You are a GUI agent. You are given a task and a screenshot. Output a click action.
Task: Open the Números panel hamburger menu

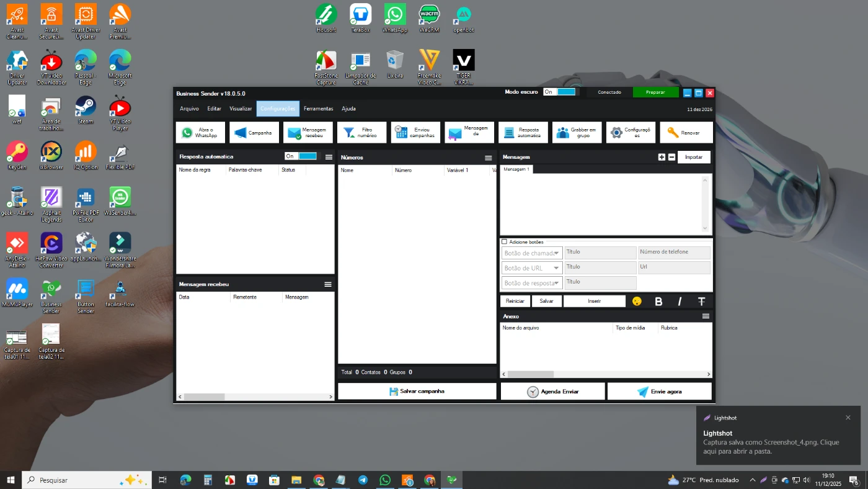[x=488, y=158]
